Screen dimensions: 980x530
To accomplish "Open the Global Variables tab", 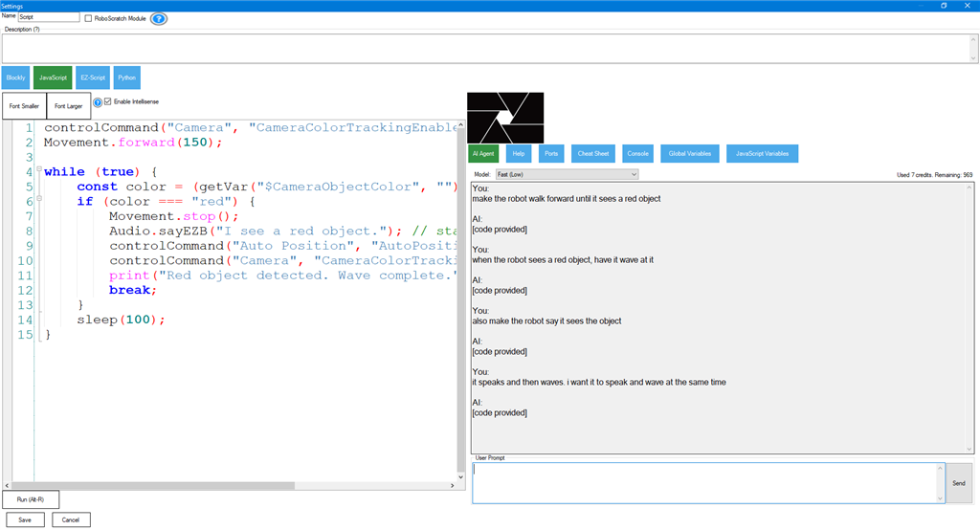I will click(689, 154).
